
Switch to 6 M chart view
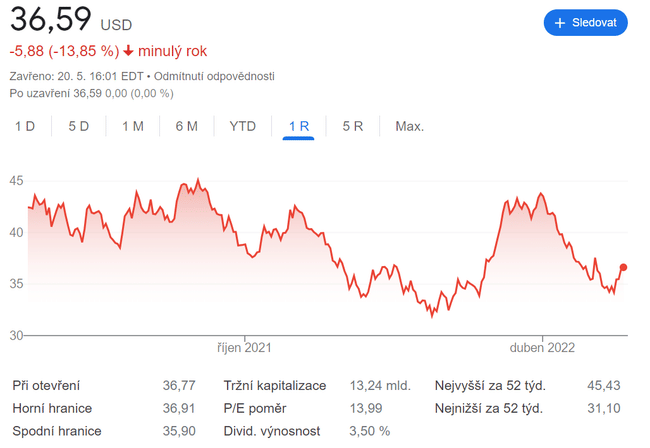click(186, 126)
